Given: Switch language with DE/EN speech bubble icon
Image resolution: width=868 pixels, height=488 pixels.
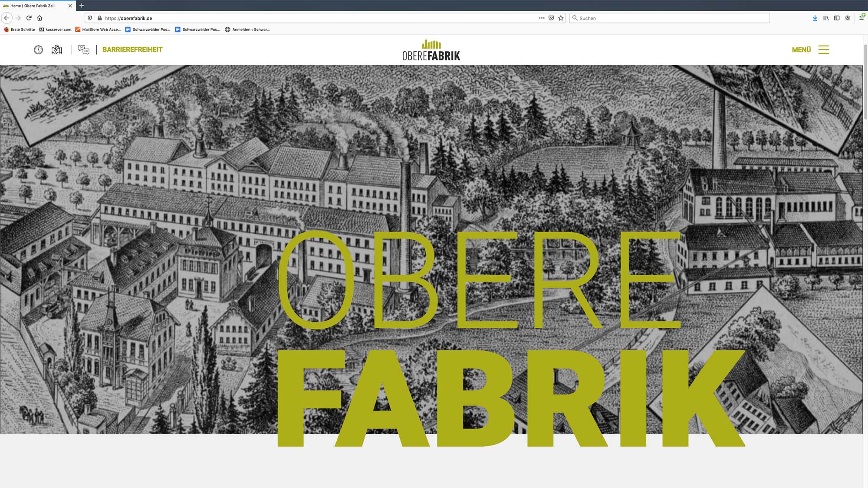Looking at the screenshot, I should [84, 50].
